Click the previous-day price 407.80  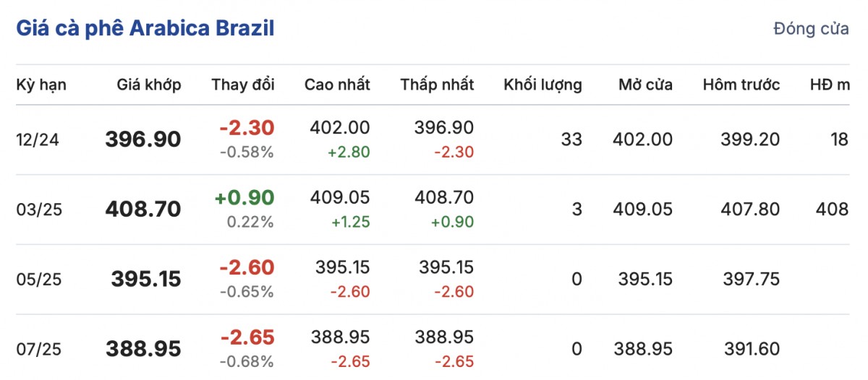click(x=751, y=210)
